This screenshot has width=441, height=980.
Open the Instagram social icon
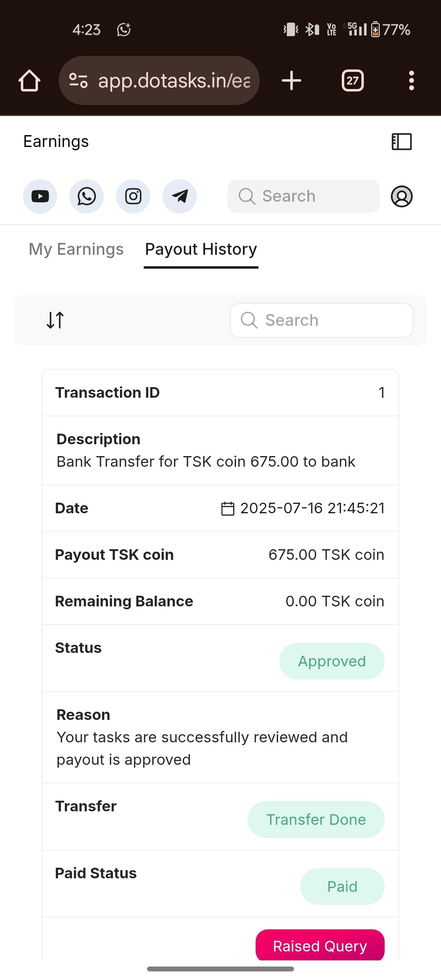[x=133, y=196]
